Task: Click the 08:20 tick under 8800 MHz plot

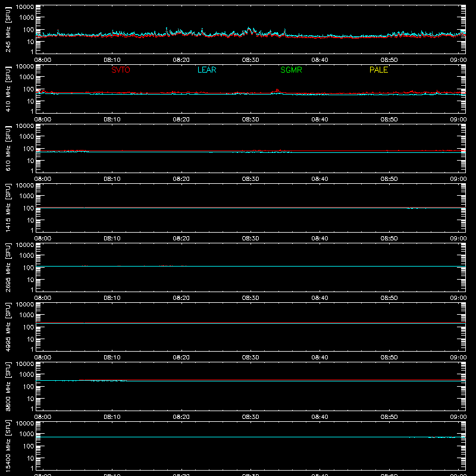Action: [x=181, y=417]
